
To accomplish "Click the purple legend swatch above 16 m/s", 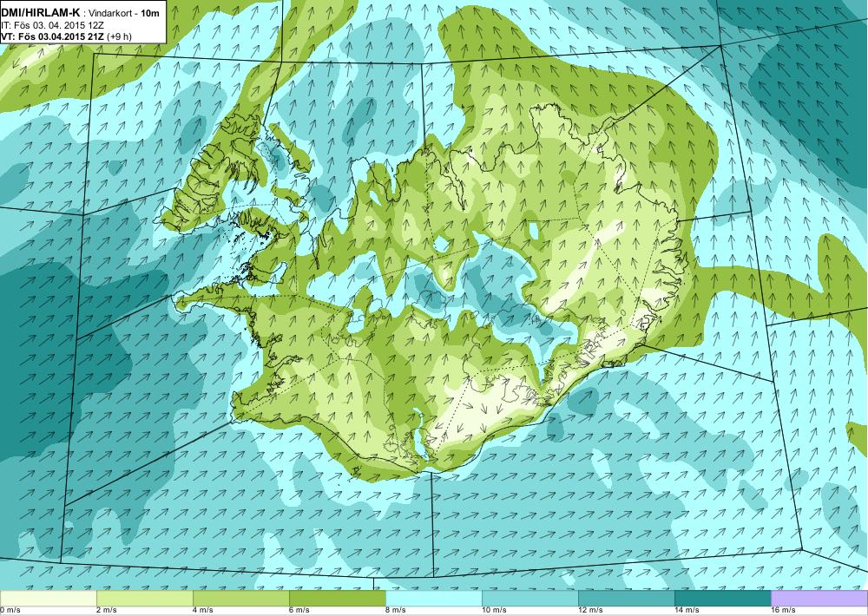I will 819,599.
